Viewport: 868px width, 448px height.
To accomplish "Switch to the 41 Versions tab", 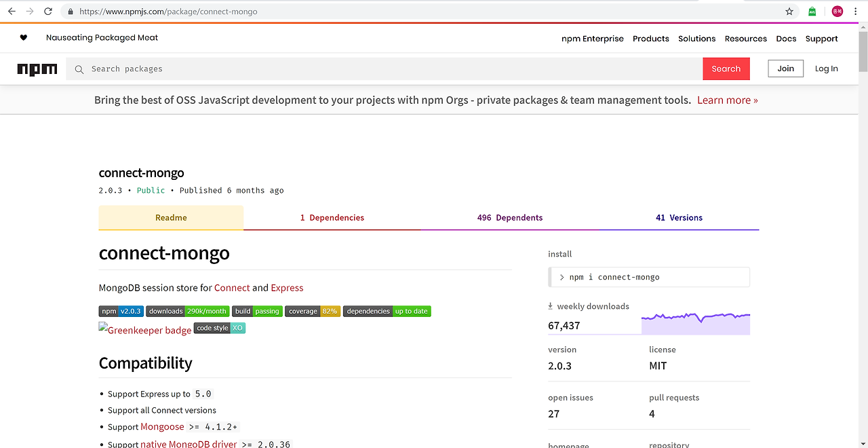I will pyautogui.click(x=679, y=218).
